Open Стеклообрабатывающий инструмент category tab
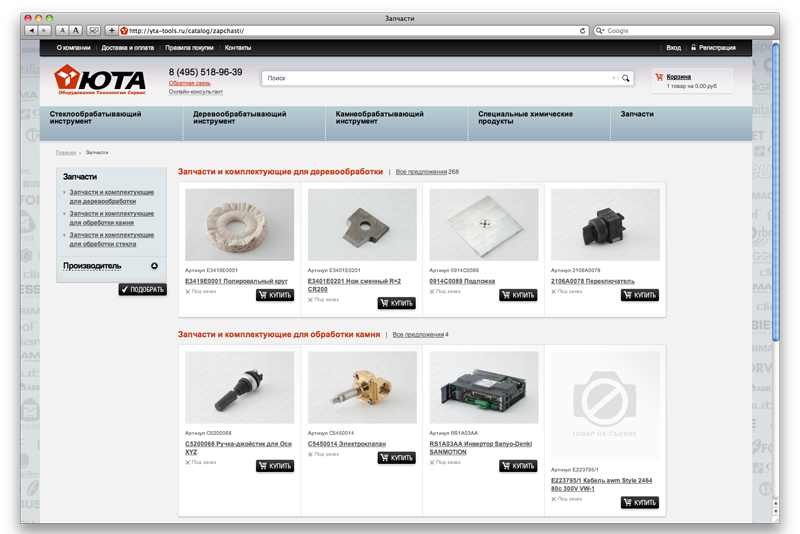Image resolution: width=800 pixels, height=534 pixels. 111,123
